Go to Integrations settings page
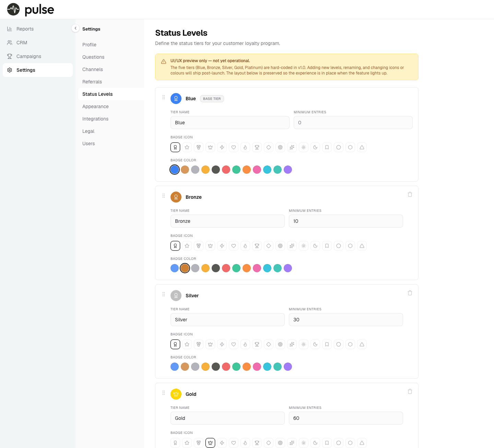The width and height of the screenshot is (494, 448). (95, 119)
